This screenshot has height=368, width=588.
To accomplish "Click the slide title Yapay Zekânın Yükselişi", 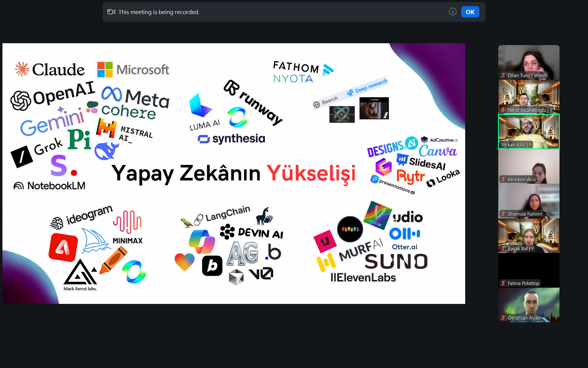I will click(x=233, y=174).
